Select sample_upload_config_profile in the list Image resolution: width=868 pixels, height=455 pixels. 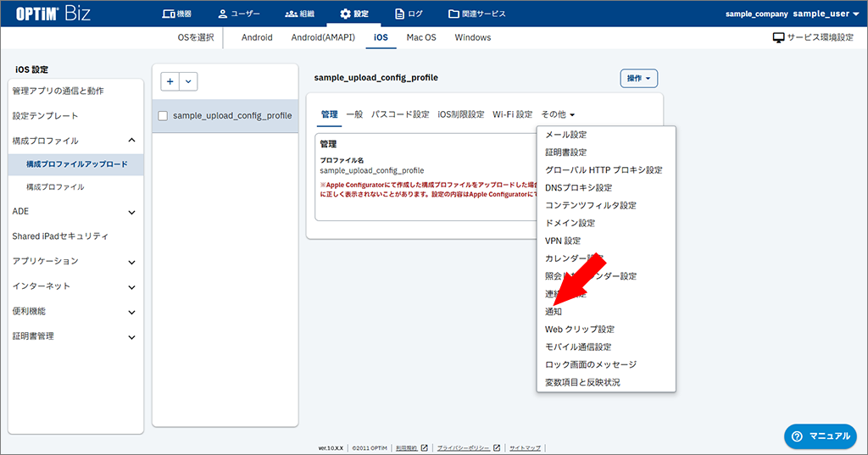pyautogui.click(x=232, y=116)
